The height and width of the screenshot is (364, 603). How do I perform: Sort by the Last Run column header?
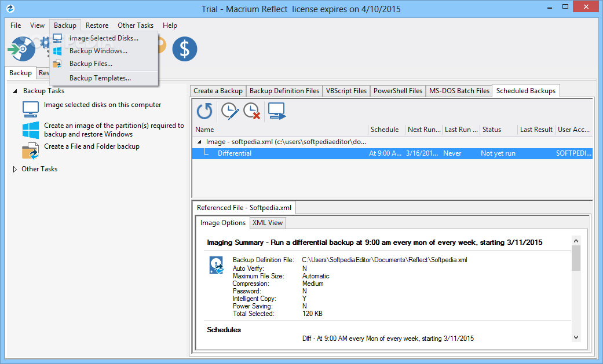461,130
